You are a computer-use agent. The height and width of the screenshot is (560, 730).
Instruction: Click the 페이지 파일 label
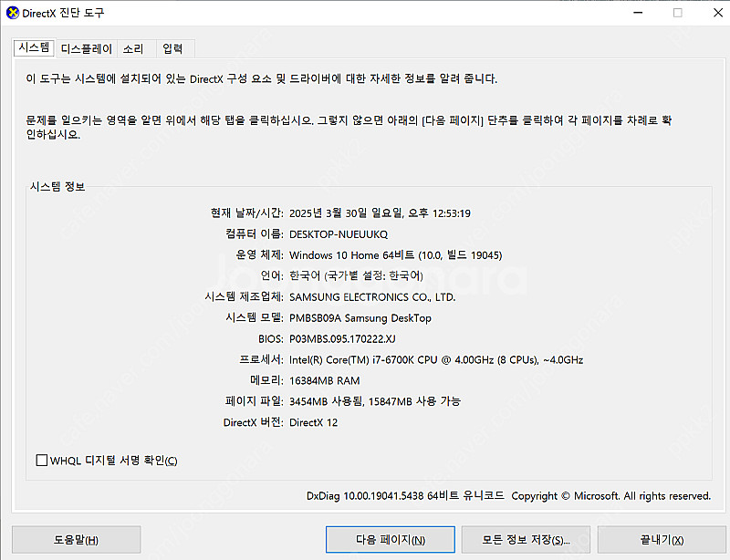tap(255, 401)
